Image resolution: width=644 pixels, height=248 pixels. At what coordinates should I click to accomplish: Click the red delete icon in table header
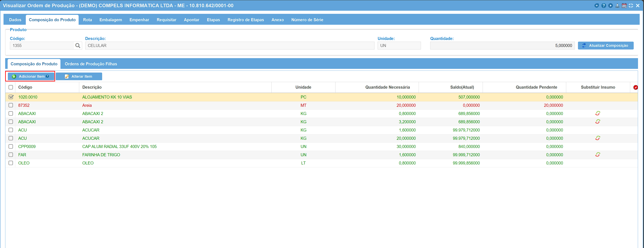pyautogui.click(x=635, y=87)
